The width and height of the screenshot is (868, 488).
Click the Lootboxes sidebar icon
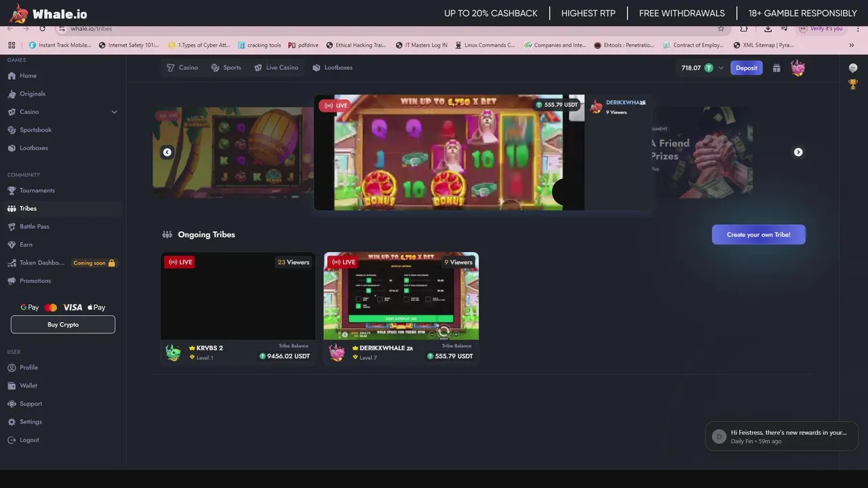tap(12, 148)
